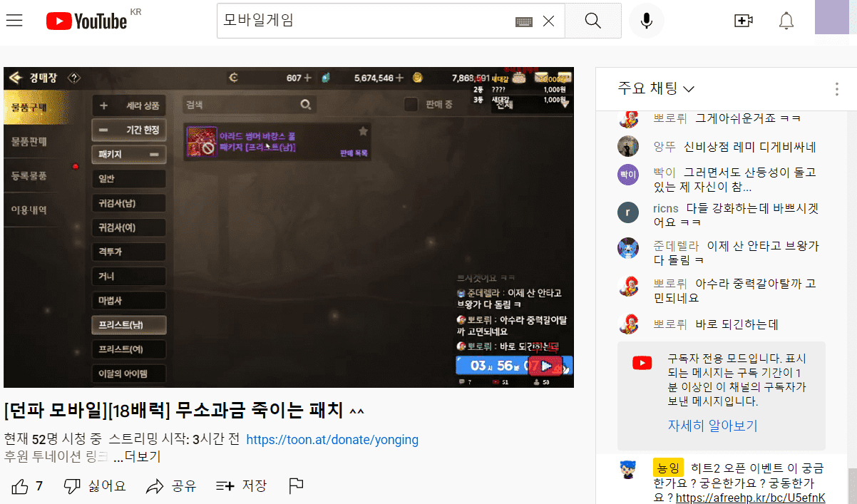Image resolution: width=857 pixels, height=504 pixels.
Task: Click the 5,674,546 currency plus button
Action: (400, 78)
